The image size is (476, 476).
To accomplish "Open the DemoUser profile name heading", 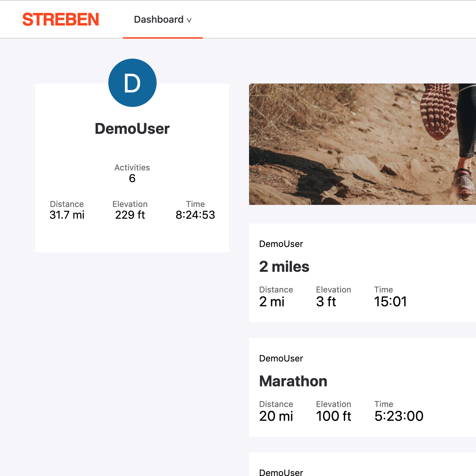I will point(132,129).
